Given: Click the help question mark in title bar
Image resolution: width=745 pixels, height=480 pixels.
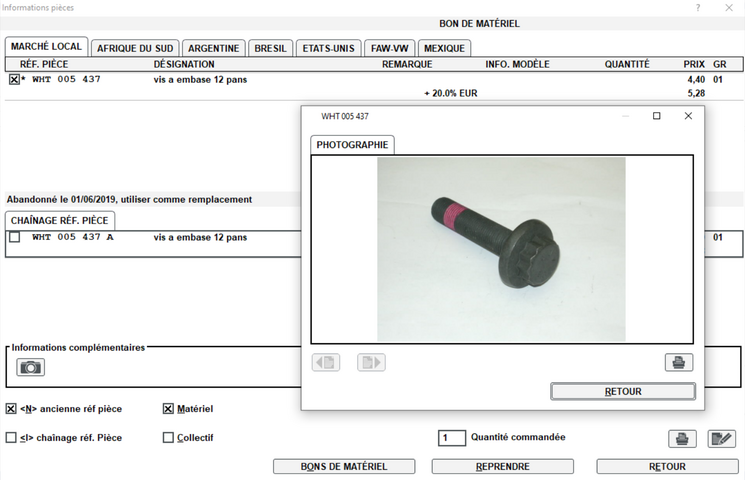Looking at the screenshot, I should (697, 8).
